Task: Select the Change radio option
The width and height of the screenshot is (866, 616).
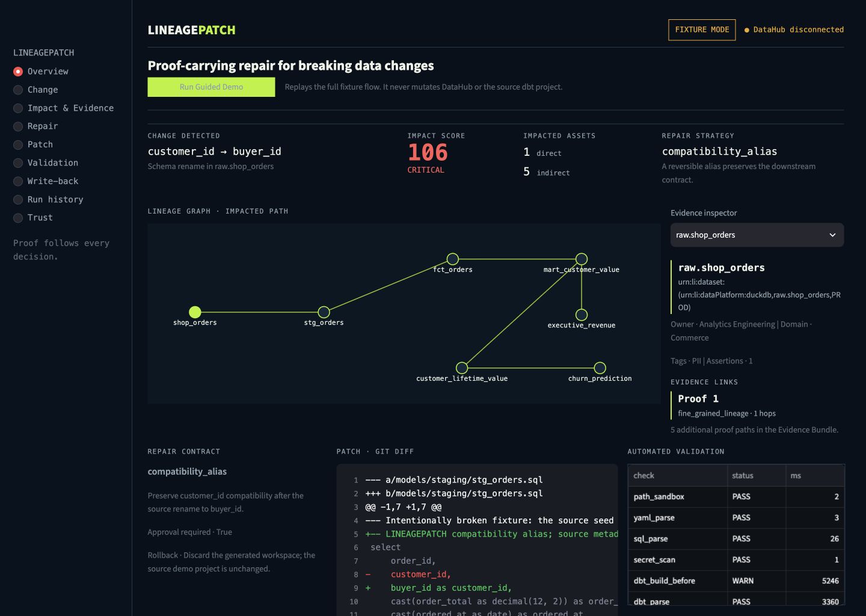Action: tap(36, 90)
